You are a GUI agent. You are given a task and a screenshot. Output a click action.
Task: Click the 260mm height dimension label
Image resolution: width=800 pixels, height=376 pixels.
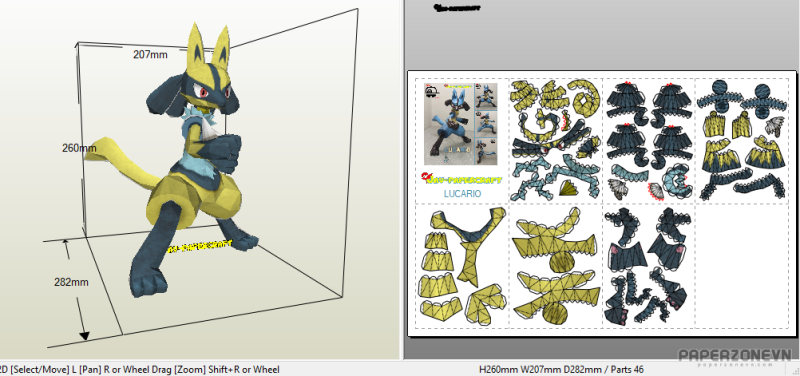(x=79, y=148)
